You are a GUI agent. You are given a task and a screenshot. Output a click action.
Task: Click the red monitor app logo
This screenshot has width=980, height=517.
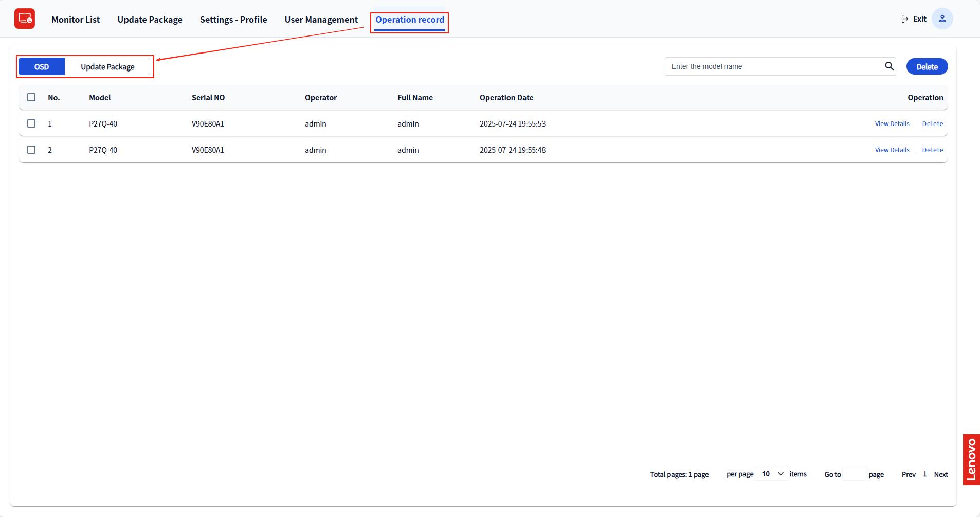pos(25,19)
